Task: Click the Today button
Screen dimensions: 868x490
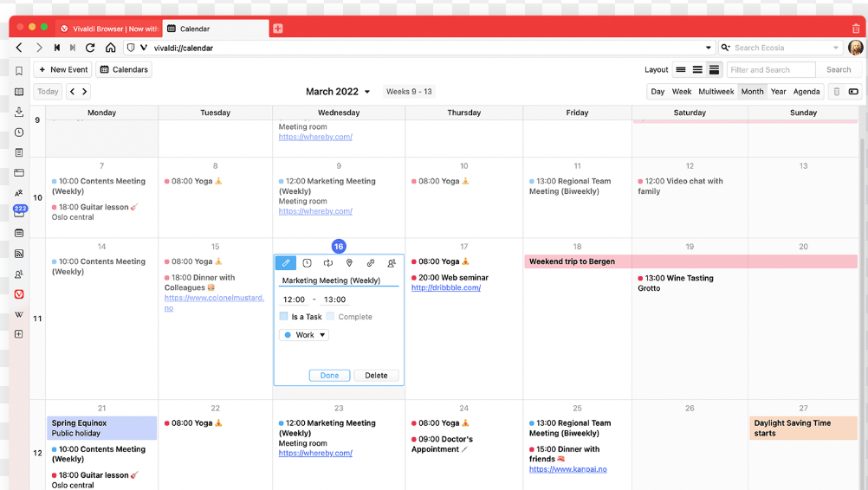Action: [49, 92]
